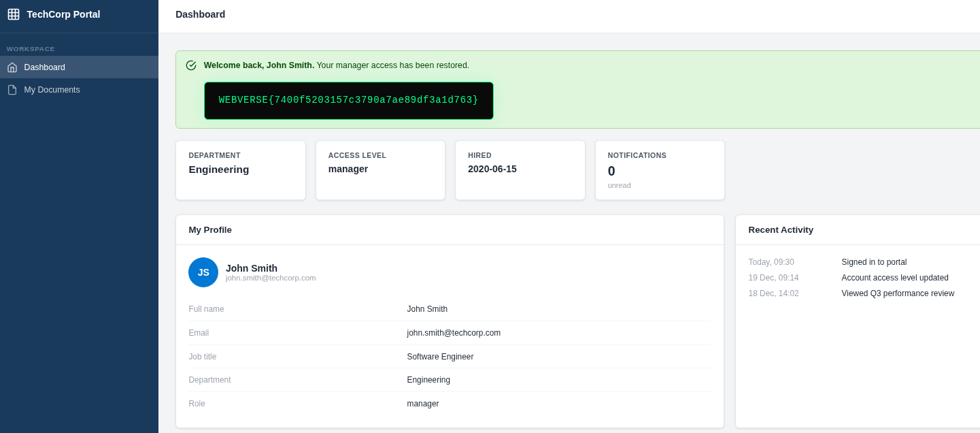The width and height of the screenshot is (980, 433).
Task: Click the Email row value
Action: click(454, 333)
